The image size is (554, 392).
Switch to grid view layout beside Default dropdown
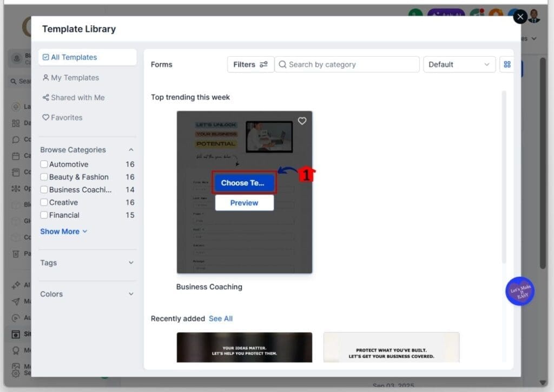click(x=507, y=64)
